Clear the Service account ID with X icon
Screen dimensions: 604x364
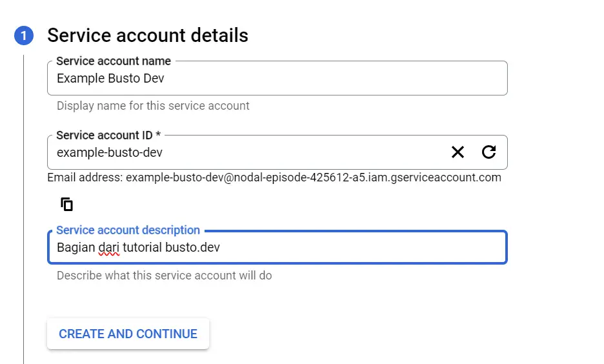pyautogui.click(x=458, y=152)
